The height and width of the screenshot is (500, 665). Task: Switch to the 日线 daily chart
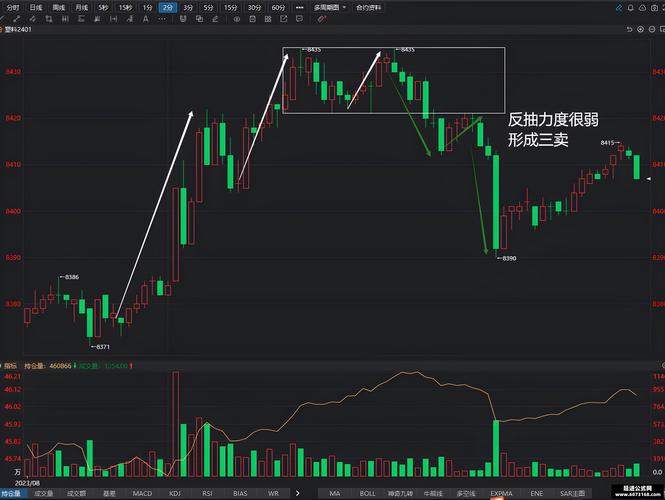(36, 8)
